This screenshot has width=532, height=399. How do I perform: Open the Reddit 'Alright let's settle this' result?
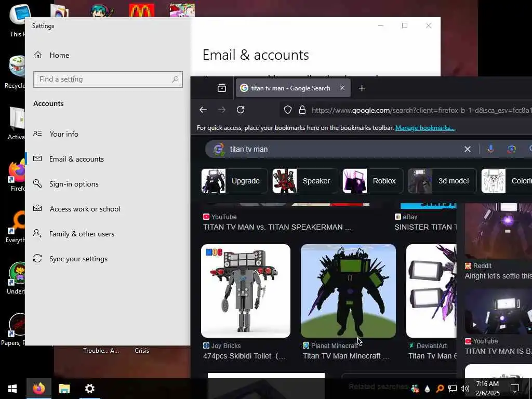(x=498, y=276)
